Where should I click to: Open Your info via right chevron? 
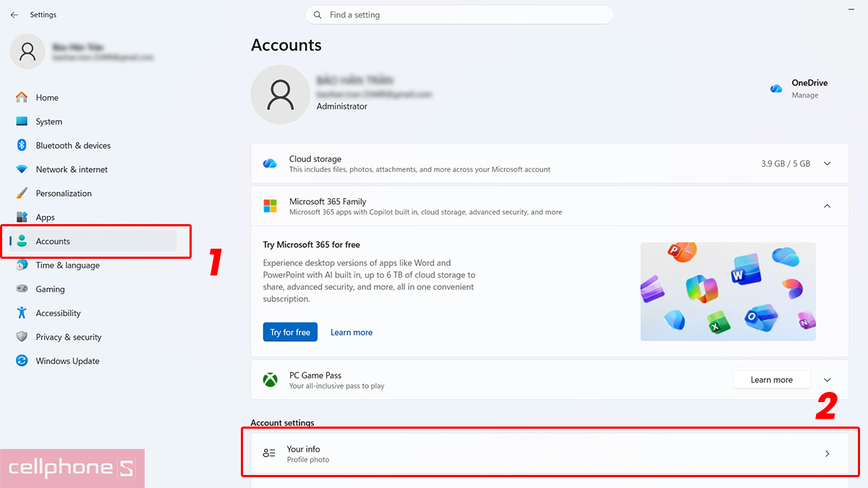(827, 454)
